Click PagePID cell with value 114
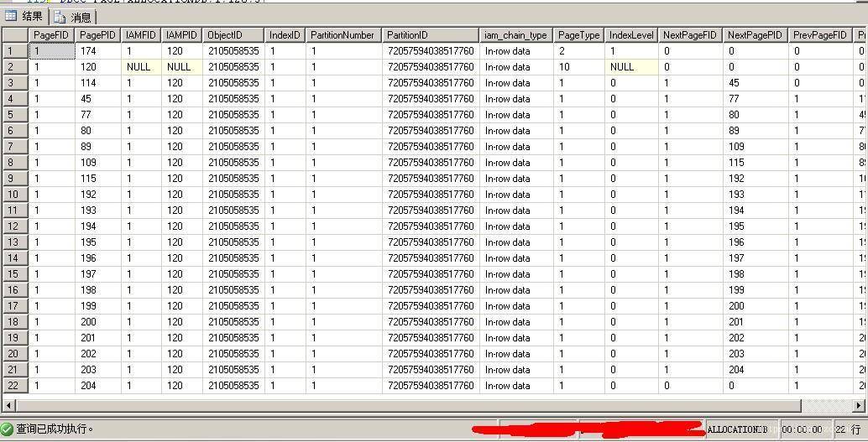 pyautogui.click(x=98, y=83)
